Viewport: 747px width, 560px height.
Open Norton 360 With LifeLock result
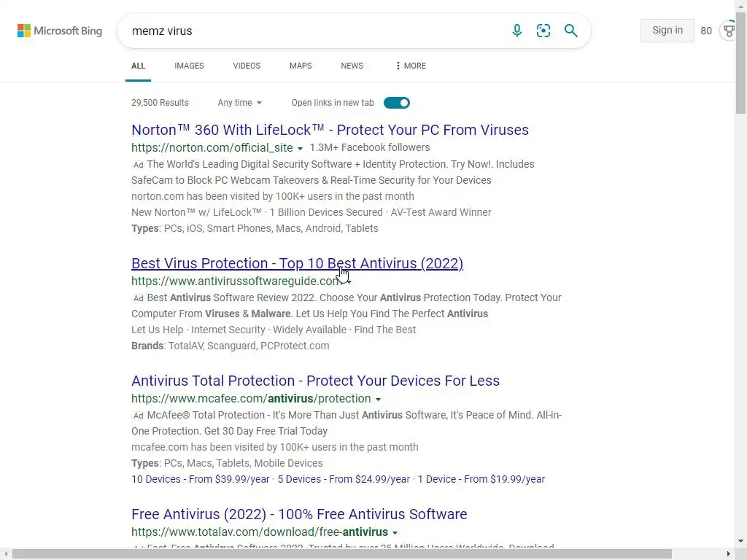pyautogui.click(x=330, y=130)
